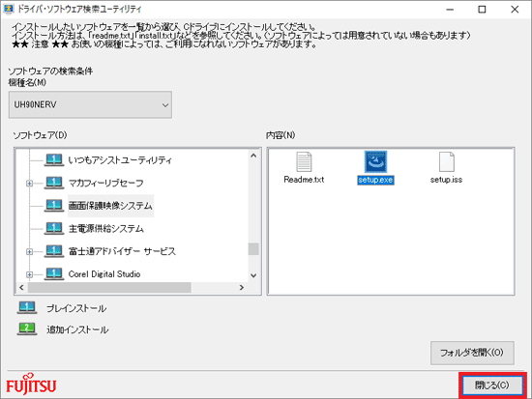Select the setup.iss file icon
Viewport: 532px width, 399px height.
pyautogui.click(x=447, y=161)
